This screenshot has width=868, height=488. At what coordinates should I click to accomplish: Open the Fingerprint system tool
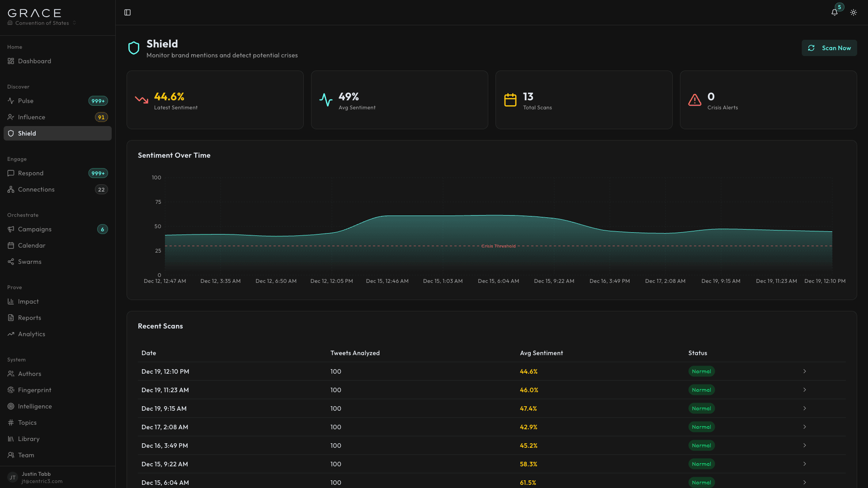click(x=35, y=390)
